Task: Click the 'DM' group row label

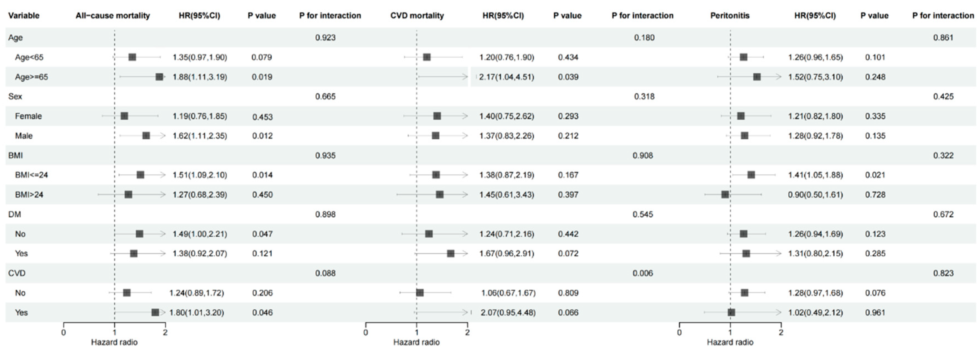Action: (x=14, y=214)
